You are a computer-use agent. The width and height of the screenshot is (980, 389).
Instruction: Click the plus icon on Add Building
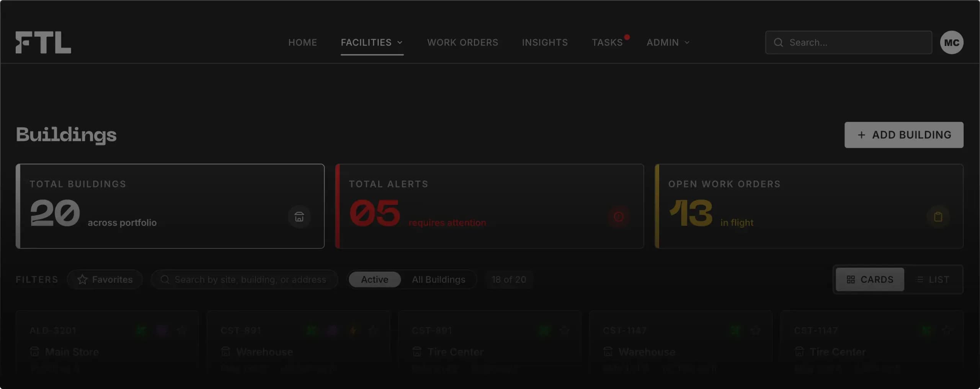click(861, 135)
